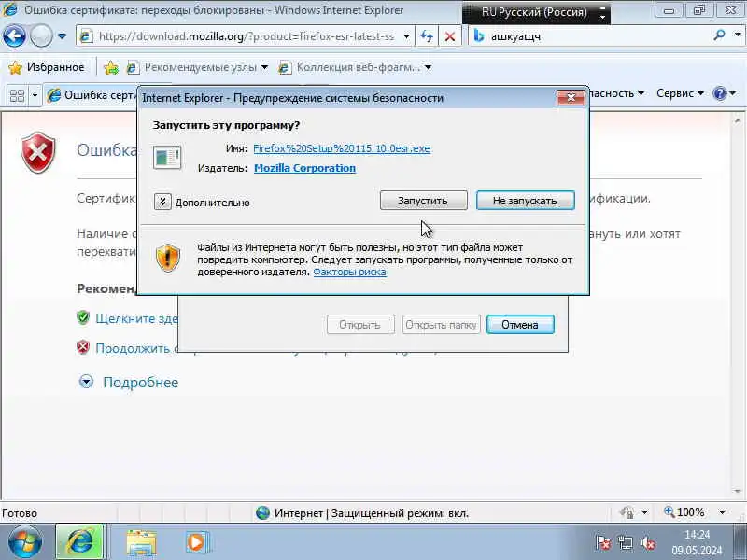The width and height of the screenshot is (747, 560).
Task: Click Action Center flag tray icon
Action: (602, 543)
